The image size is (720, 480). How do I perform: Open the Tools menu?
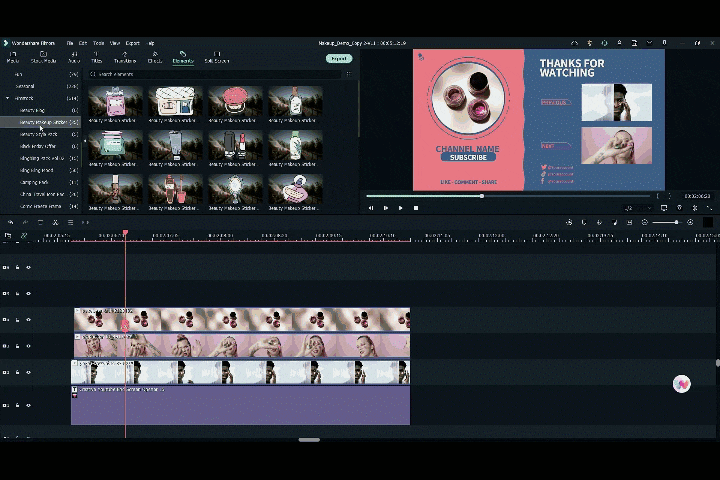(99, 43)
